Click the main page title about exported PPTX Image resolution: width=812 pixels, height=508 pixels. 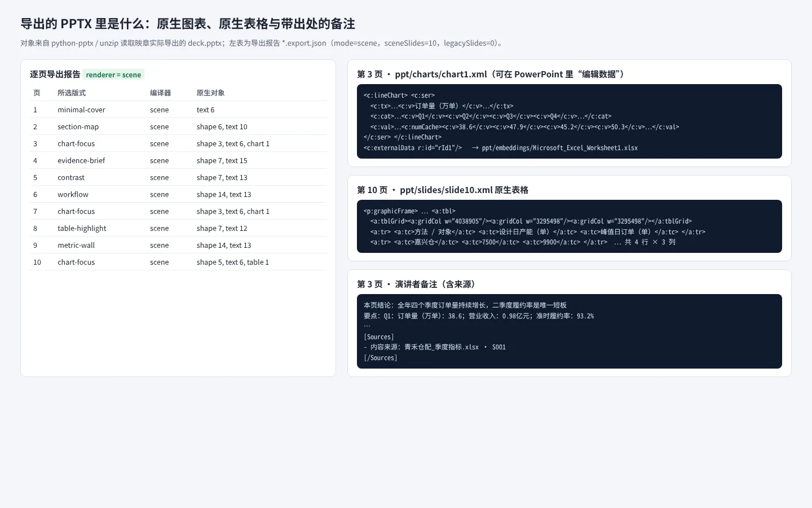(x=188, y=24)
